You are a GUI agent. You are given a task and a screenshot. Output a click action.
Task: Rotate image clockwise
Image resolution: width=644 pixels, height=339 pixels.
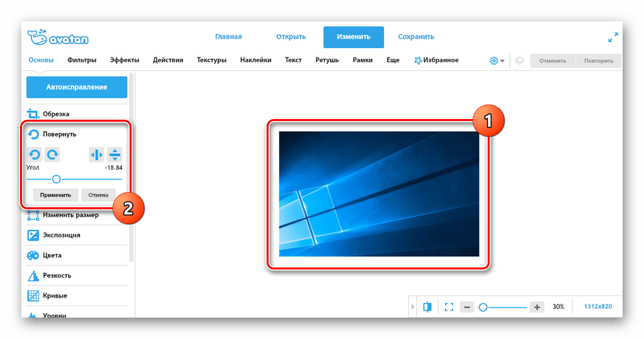(x=52, y=154)
